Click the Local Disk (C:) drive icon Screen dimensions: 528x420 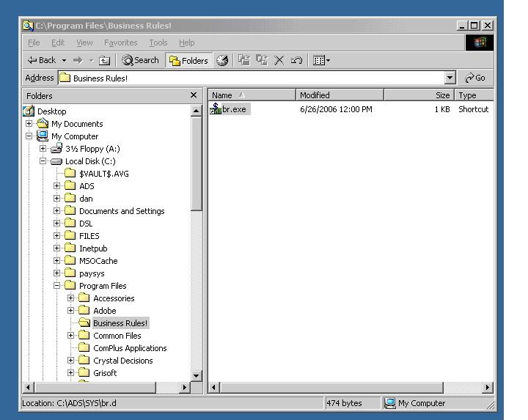pyautogui.click(x=56, y=161)
